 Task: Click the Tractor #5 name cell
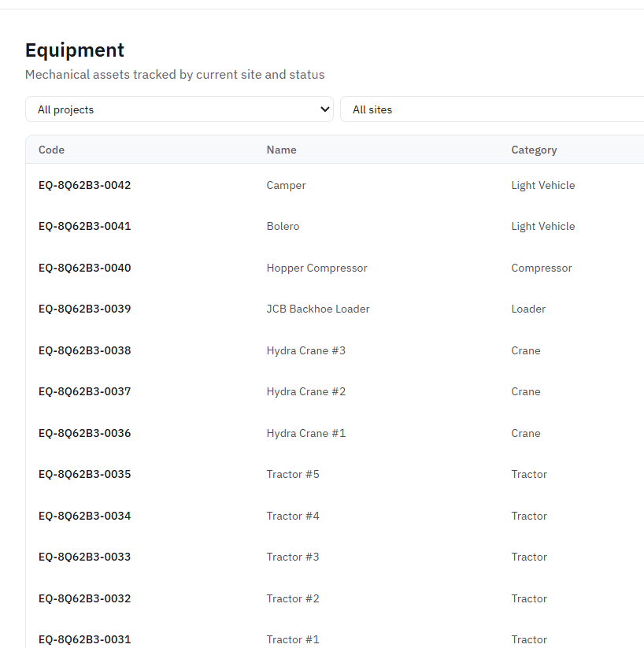pyautogui.click(x=293, y=474)
